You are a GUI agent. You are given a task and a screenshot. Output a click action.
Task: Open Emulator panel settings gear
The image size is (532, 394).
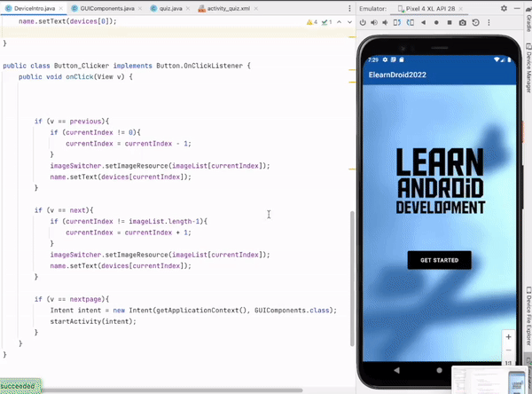[x=504, y=9]
